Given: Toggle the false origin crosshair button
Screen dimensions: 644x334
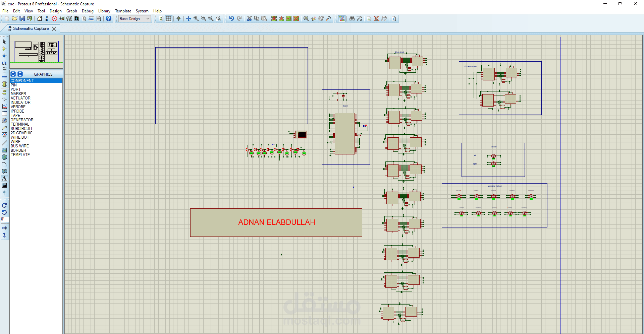Looking at the screenshot, I should click(179, 19).
